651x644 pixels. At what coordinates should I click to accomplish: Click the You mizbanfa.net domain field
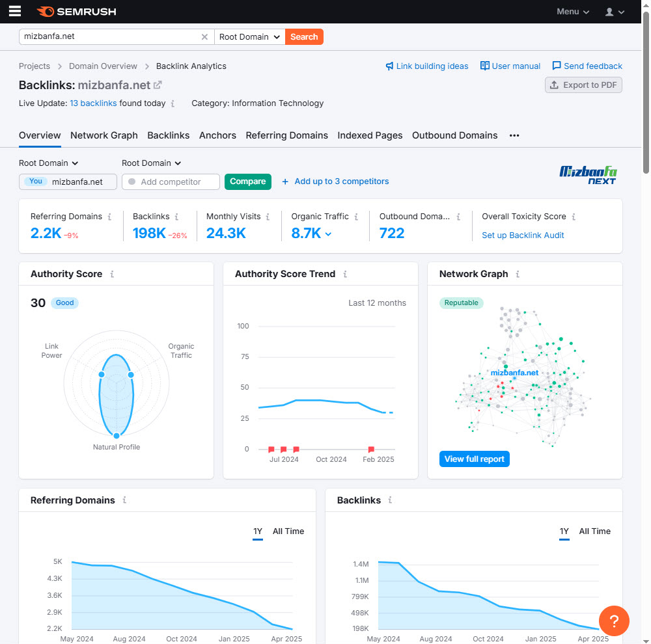(x=68, y=181)
